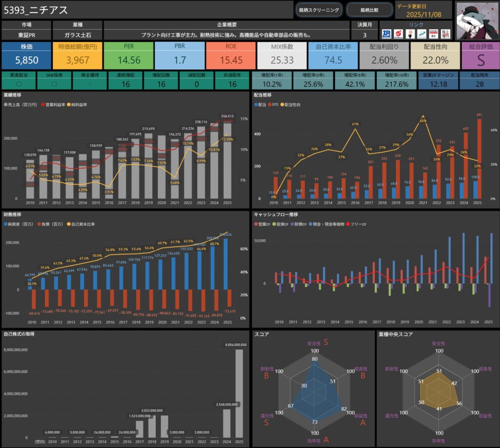Open the 銘柄スクリーニング page
Screen dimensions: 500x448
coord(319,10)
